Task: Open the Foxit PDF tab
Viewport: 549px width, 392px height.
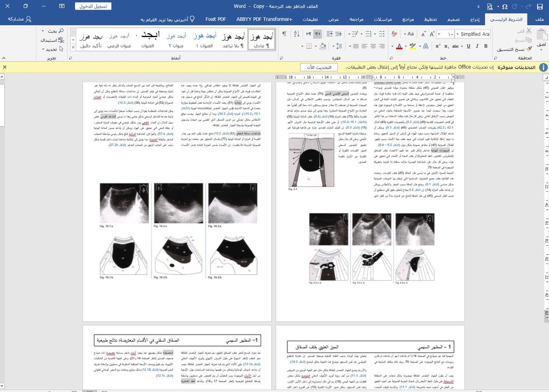Action: point(216,19)
